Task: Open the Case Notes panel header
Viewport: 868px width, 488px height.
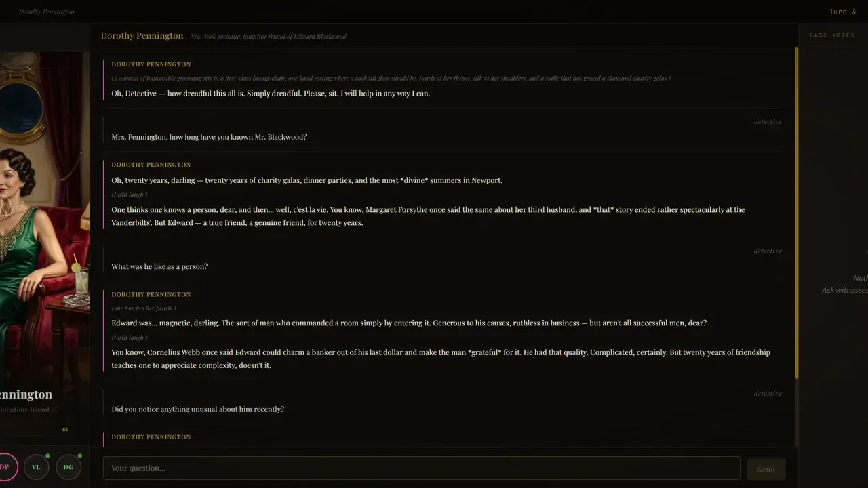Action: coord(832,35)
